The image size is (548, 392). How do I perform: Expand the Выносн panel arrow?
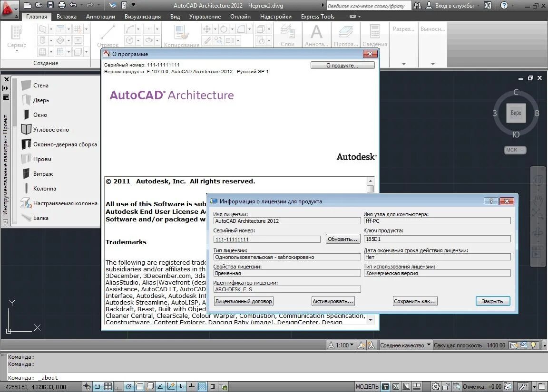click(x=433, y=64)
